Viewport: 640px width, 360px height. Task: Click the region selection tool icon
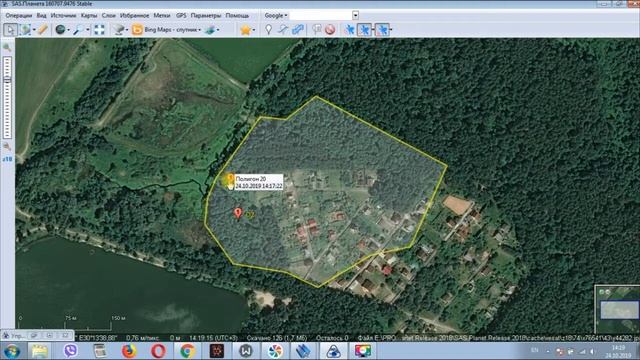(x=26, y=29)
